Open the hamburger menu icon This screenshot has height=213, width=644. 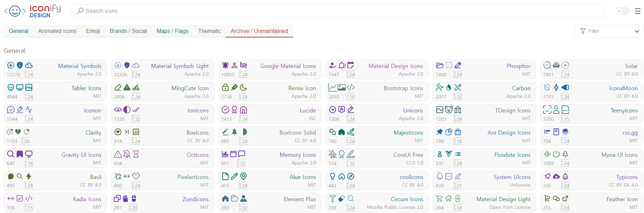point(637,11)
